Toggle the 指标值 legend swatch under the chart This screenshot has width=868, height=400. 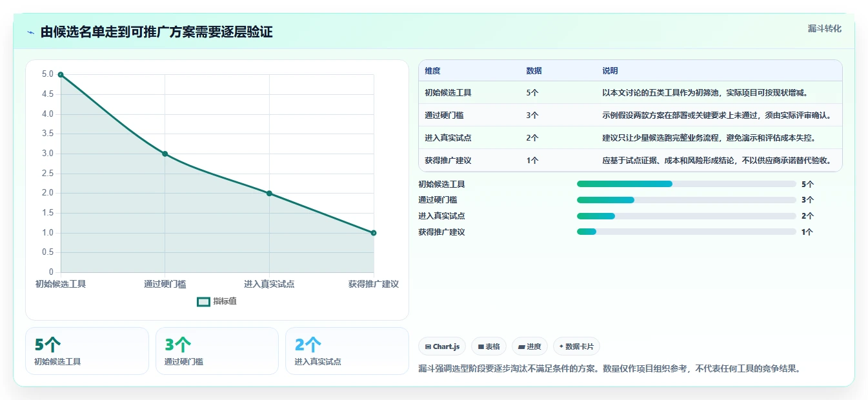pos(203,301)
